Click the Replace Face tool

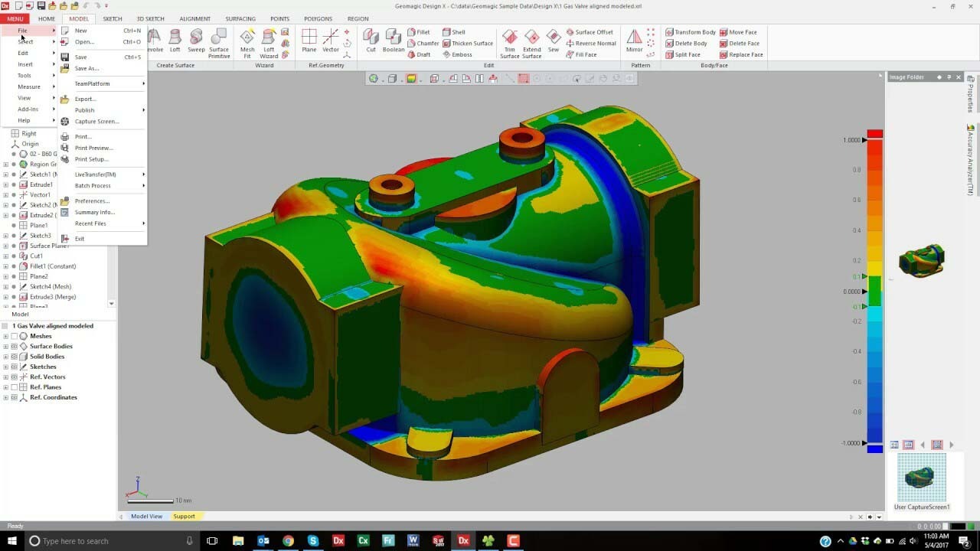(741, 54)
